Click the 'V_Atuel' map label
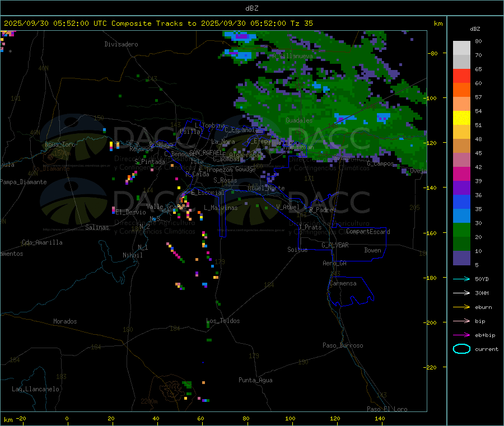 pos(288,207)
